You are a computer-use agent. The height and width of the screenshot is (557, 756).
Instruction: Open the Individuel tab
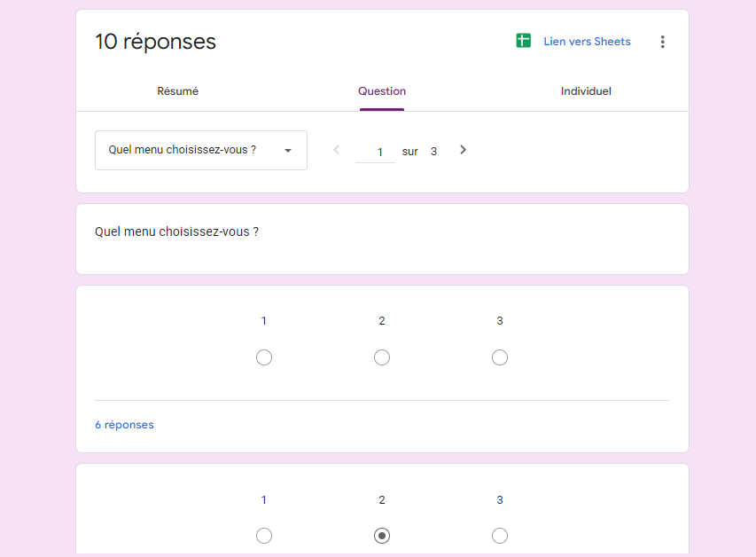(586, 91)
